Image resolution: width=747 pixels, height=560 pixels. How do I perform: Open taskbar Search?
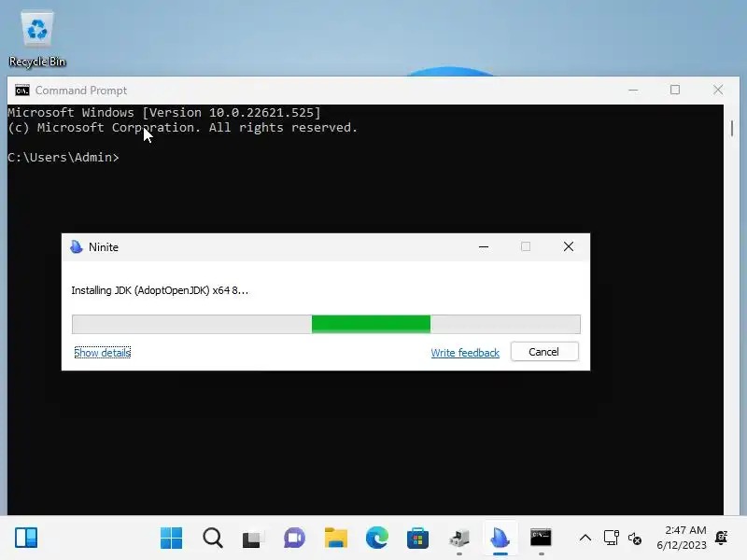point(213,539)
